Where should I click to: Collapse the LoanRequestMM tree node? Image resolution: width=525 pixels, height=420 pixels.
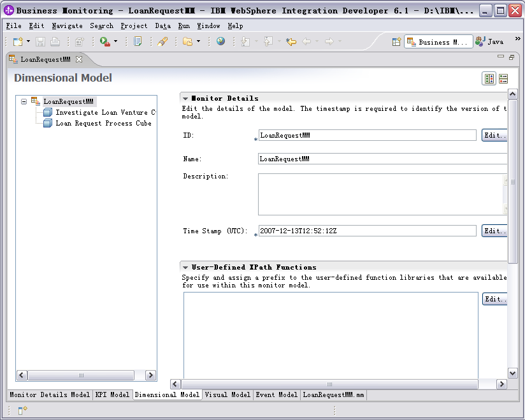click(x=24, y=101)
